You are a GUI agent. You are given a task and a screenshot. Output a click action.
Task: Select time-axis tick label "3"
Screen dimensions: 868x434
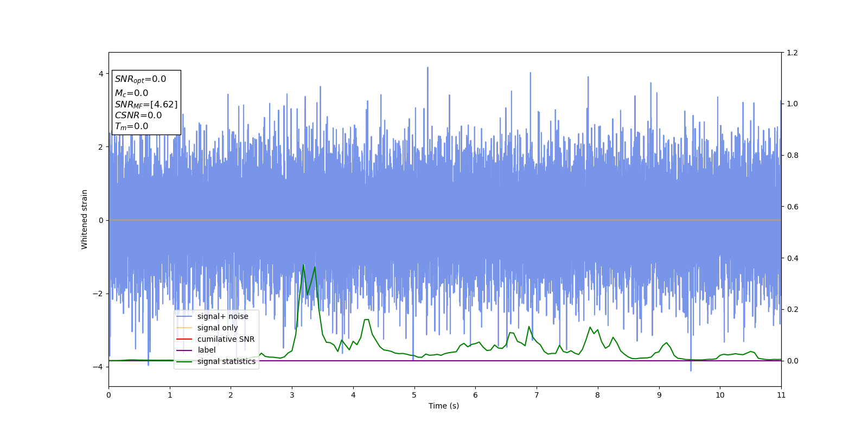click(x=292, y=395)
